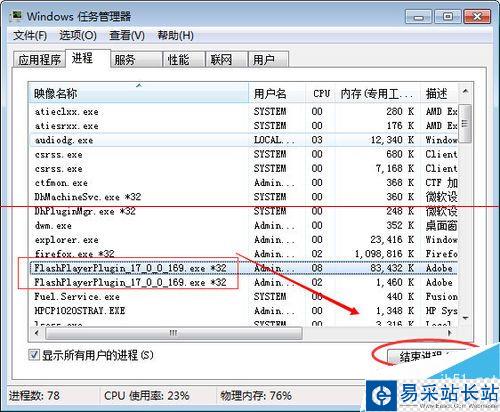Image resolution: width=500 pixels, height=412 pixels.
Task: Click the 12,340 K memory value
Action: 392,140
